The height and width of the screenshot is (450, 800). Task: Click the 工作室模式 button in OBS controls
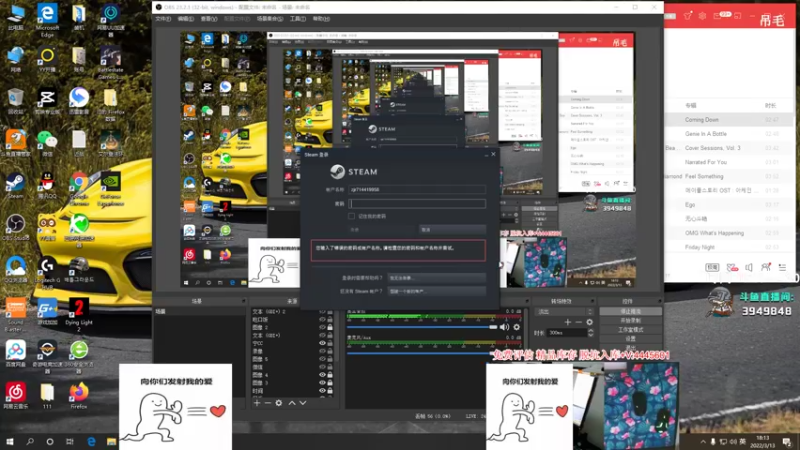(631, 330)
